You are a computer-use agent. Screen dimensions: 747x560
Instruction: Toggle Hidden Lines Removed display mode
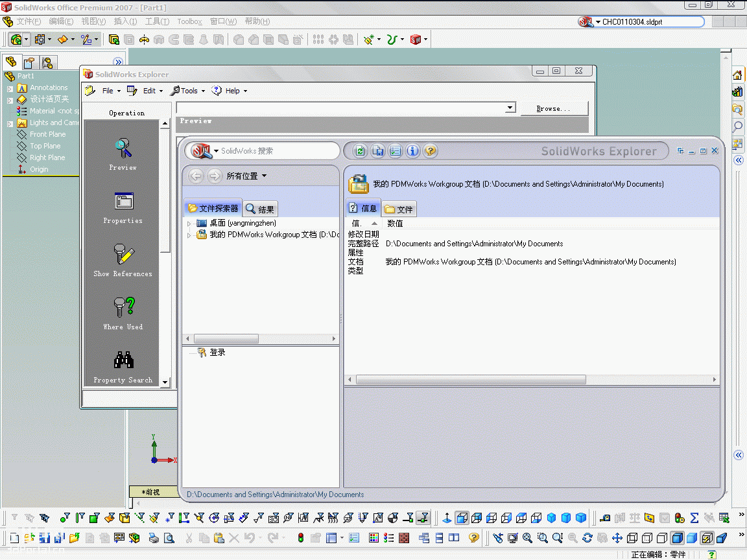click(x=661, y=538)
